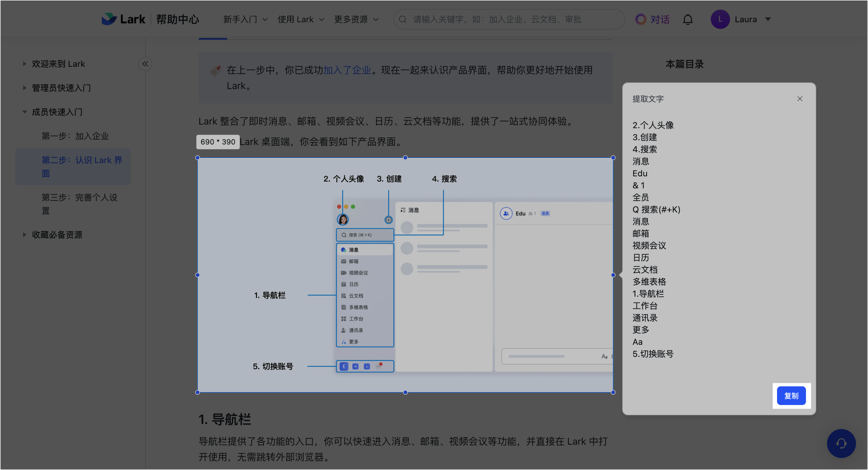Viewport: 868px width, 470px height.
Task: Click the Lark logo in header
Action: (123, 19)
